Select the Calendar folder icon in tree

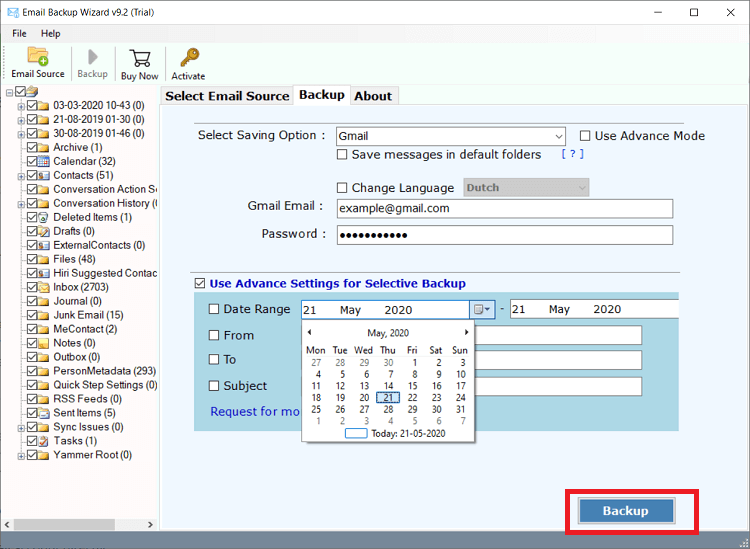click(44, 161)
